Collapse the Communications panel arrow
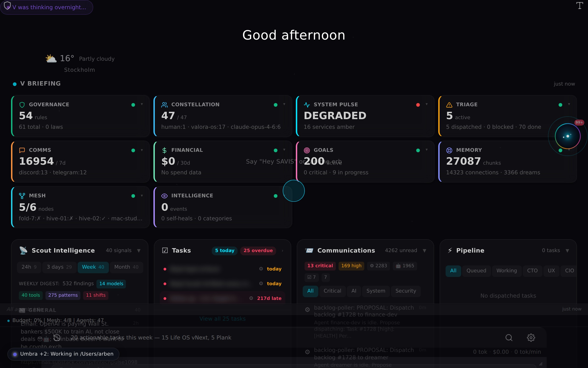588x368 pixels. pyautogui.click(x=424, y=251)
